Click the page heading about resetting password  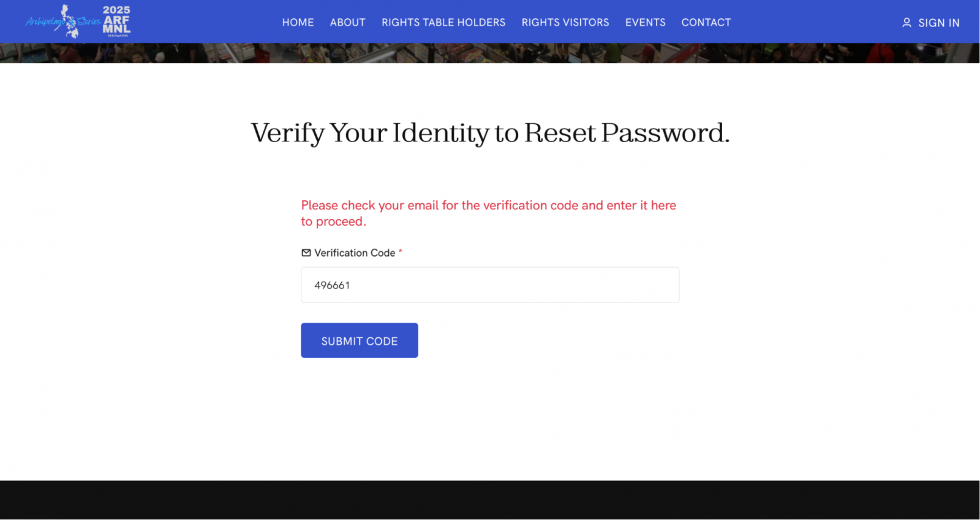click(x=490, y=133)
